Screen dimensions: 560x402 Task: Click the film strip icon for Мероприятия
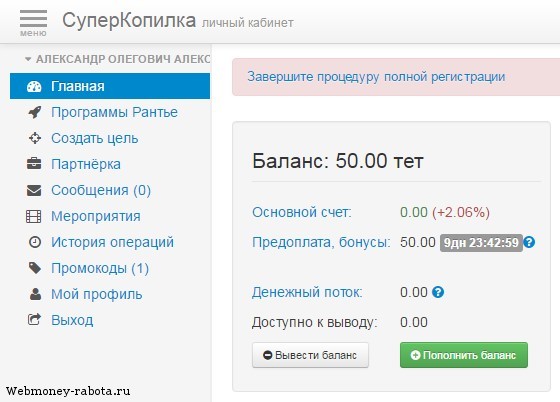point(34,216)
